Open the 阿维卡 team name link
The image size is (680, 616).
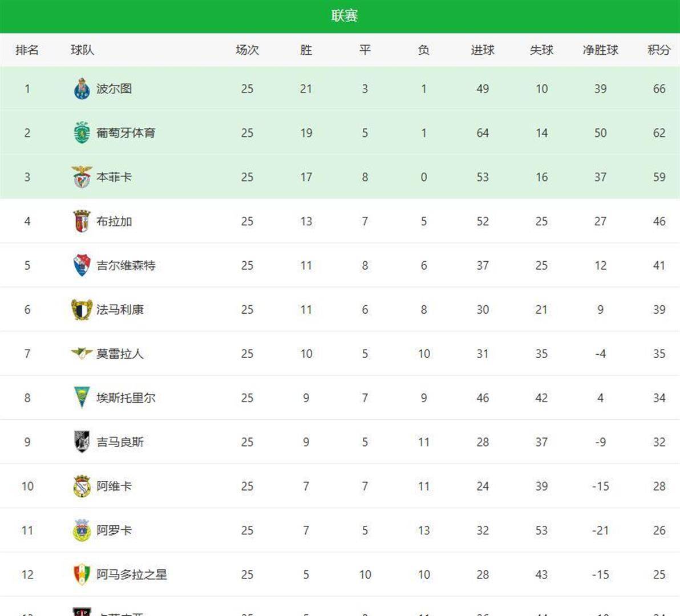(x=114, y=487)
